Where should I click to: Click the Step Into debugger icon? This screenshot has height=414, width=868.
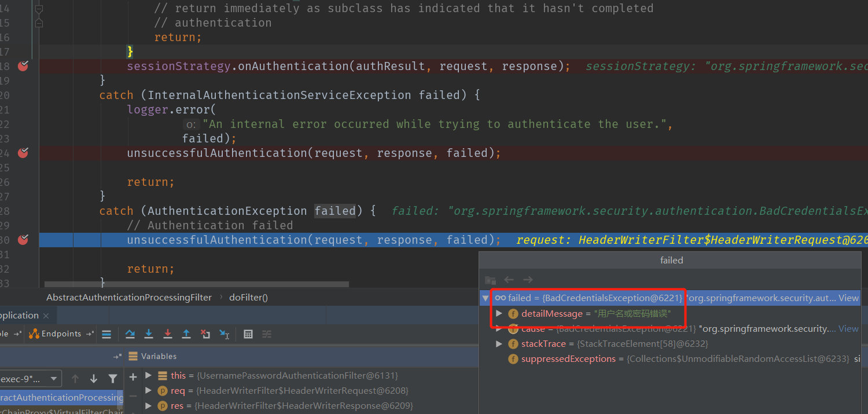point(149,334)
